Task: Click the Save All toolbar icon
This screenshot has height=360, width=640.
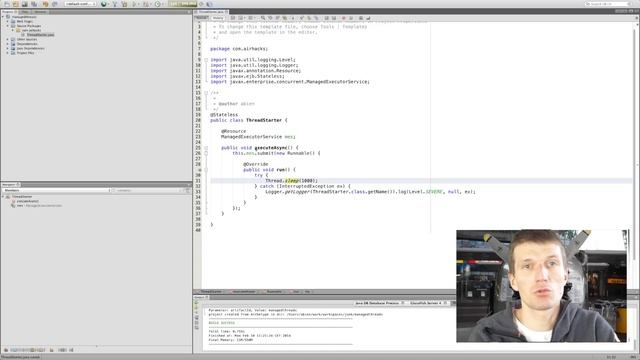Action: 34,4
